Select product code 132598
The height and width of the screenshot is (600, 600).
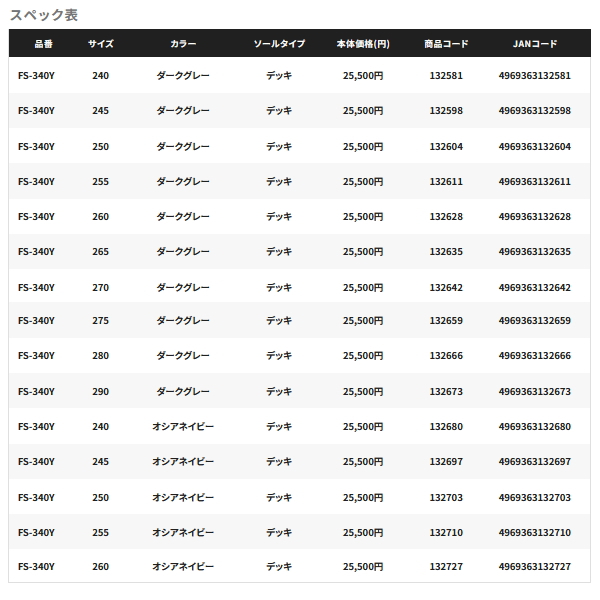coord(446,111)
